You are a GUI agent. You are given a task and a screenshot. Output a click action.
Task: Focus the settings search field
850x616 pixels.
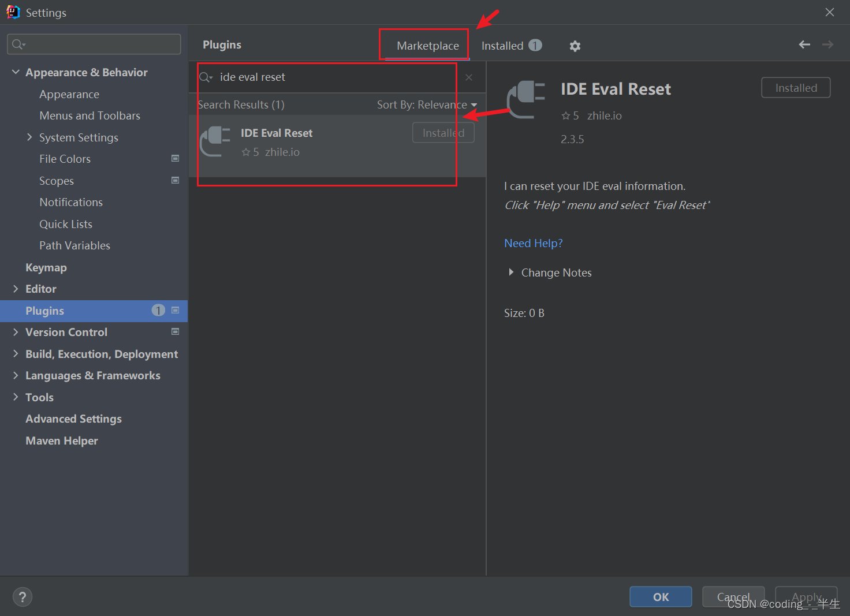[x=94, y=44]
